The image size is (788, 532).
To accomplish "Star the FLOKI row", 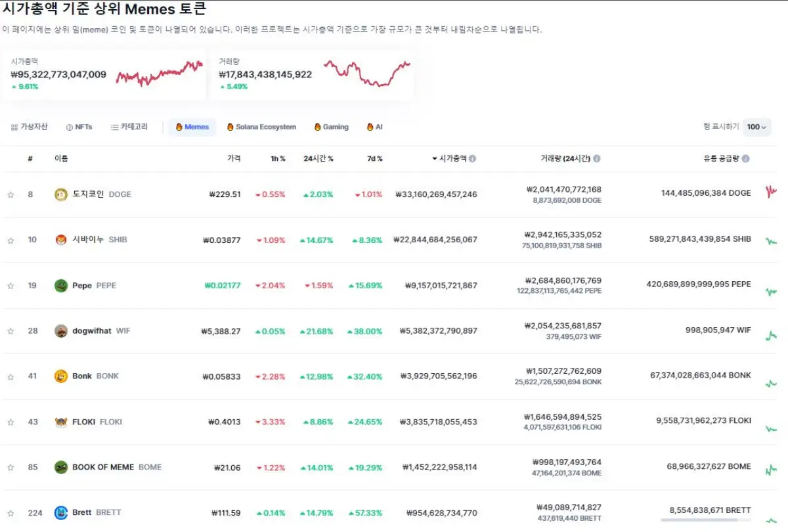I will coord(11,422).
